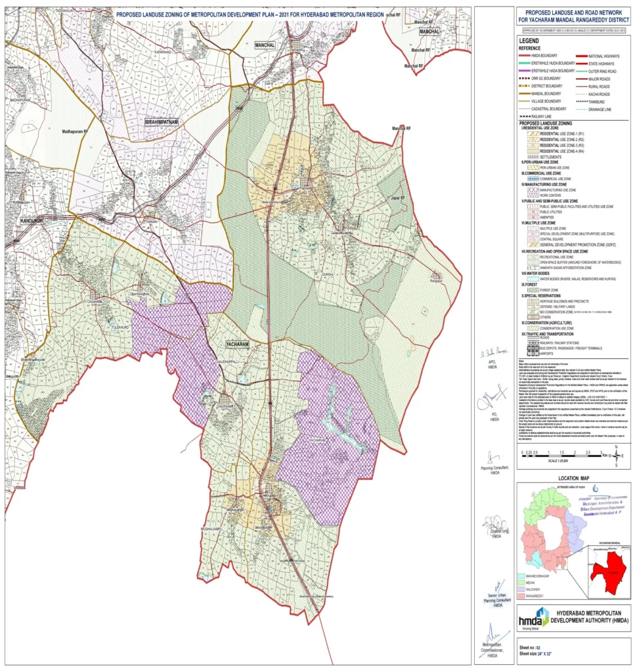Click the National Highways legend line
The height and width of the screenshot is (672, 635).
tap(581, 58)
